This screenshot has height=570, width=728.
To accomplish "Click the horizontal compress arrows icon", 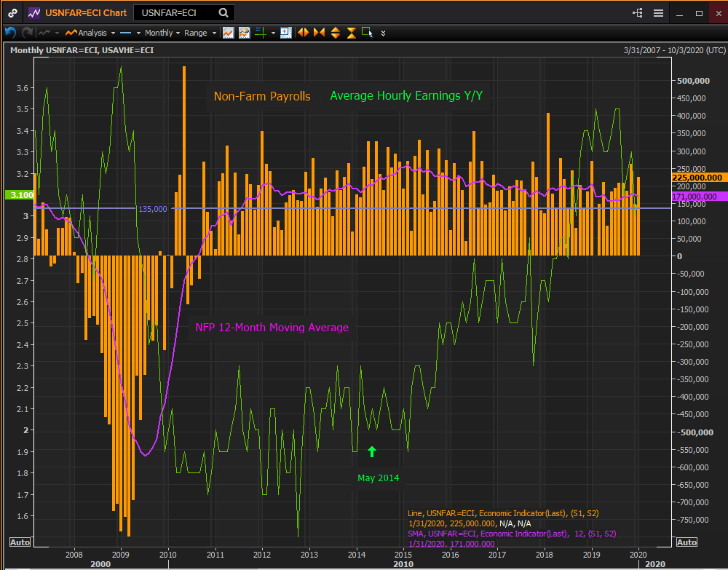I will [319, 33].
